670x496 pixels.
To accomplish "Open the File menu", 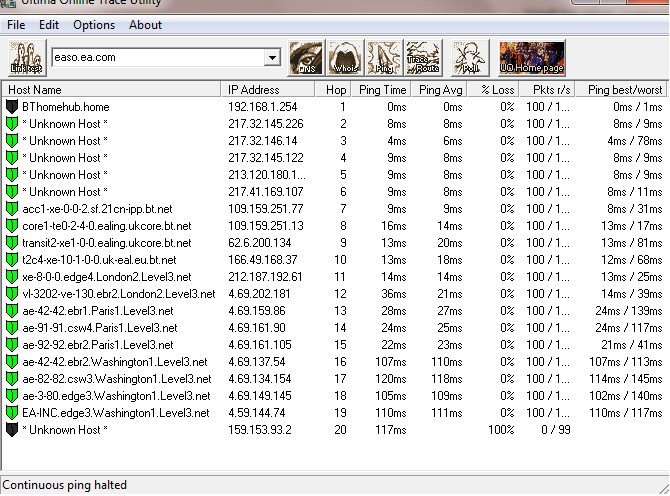I will (x=16, y=25).
